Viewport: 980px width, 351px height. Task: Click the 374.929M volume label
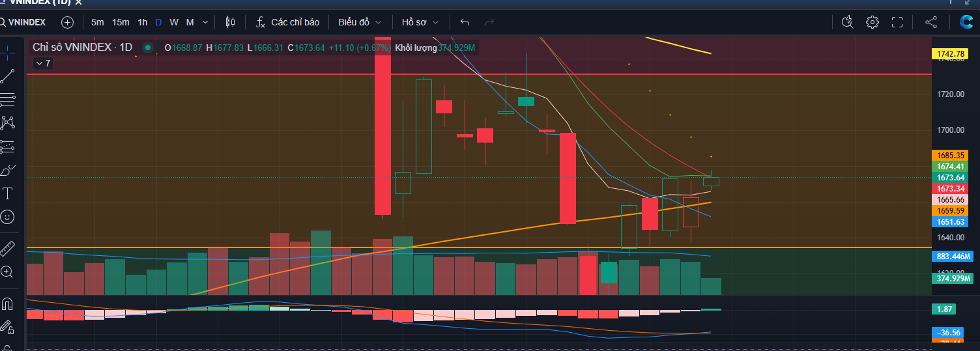[x=952, y=279]
